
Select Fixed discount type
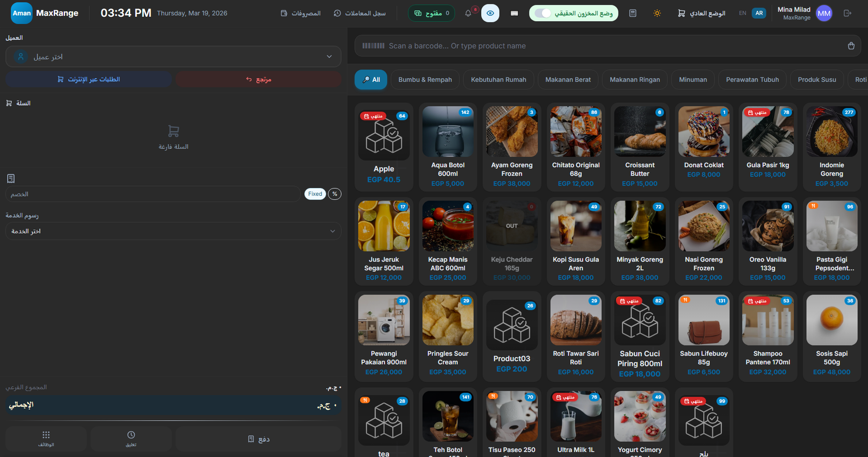[x=315, y=194]
